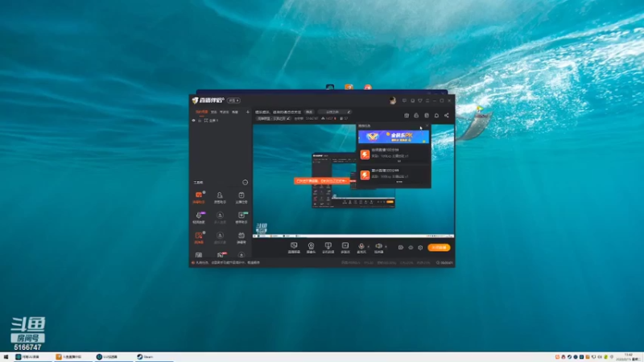
Task: Edit the category pill below the room title
Action: coord(273,118)
